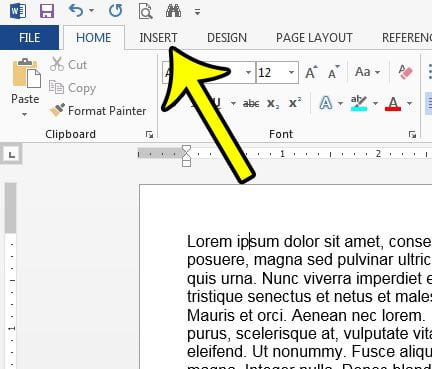The width and height of the screenshot is (432, 369).
Task: Customize the Quick Access Toolbar dropdown
Action: point(197,12)
